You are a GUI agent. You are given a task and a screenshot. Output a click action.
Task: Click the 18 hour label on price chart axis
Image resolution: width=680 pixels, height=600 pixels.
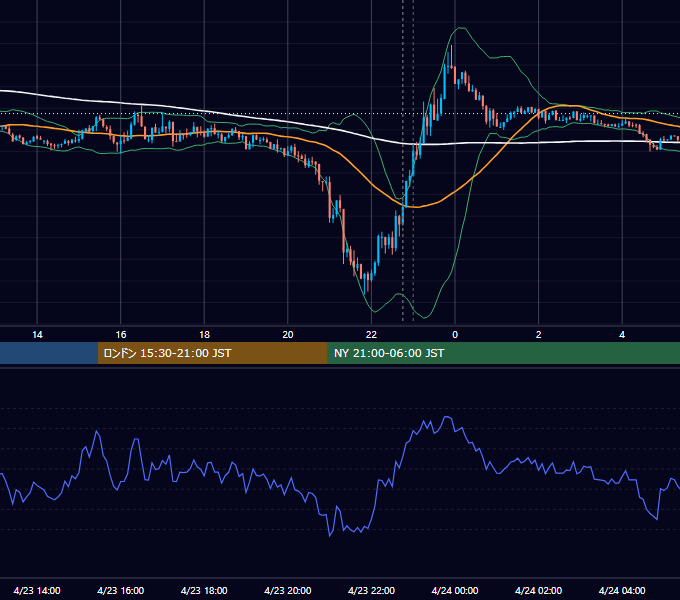204,335
